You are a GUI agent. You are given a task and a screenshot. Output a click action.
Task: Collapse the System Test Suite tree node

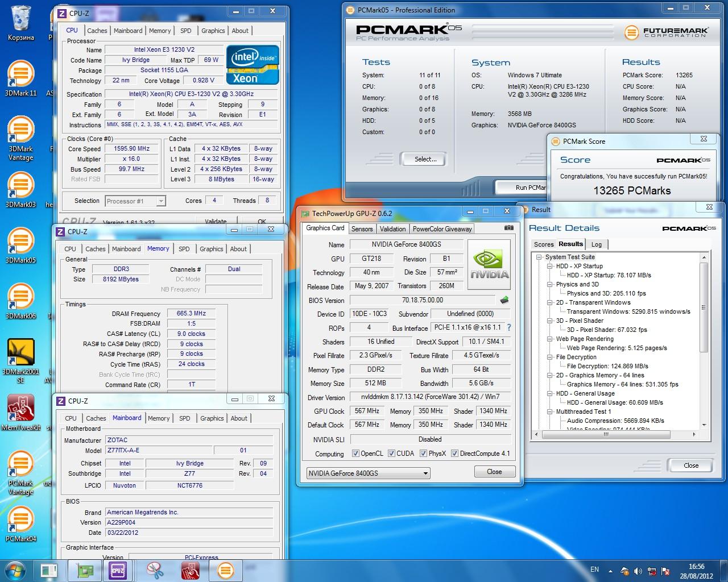(x=539, y=257)
